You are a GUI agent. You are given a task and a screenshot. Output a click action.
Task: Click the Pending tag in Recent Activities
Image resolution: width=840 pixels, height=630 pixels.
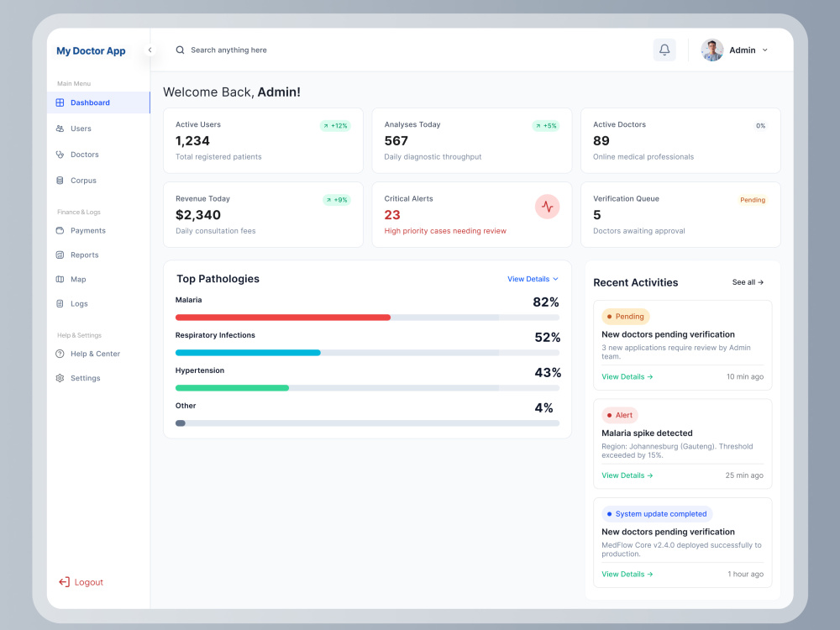626,317
